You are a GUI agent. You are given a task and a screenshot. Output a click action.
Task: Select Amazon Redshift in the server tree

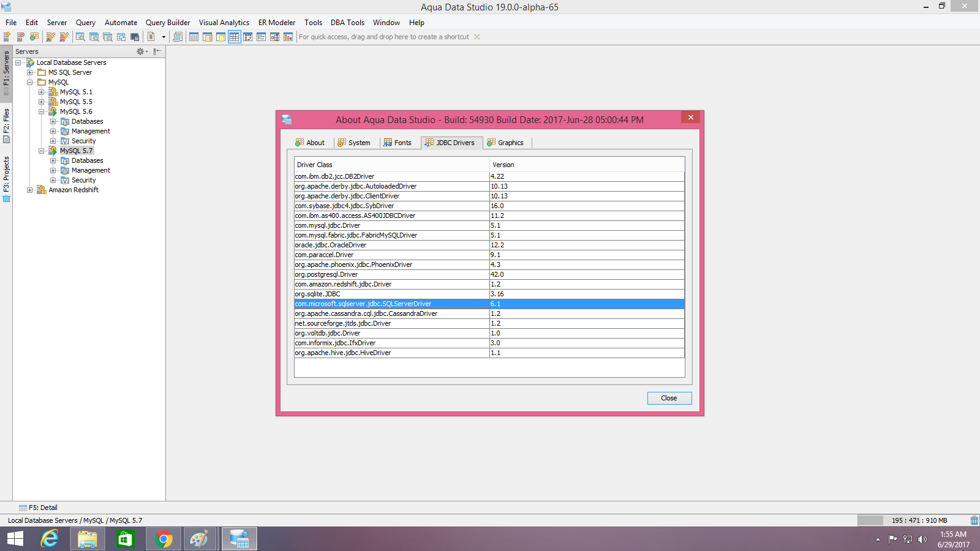pos(73,190)
